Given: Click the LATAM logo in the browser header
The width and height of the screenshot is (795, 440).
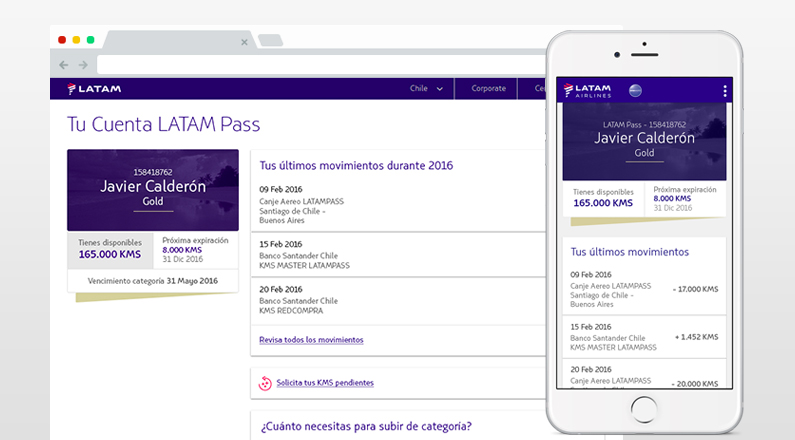Looking at the screenshot, I should (94, 89).
